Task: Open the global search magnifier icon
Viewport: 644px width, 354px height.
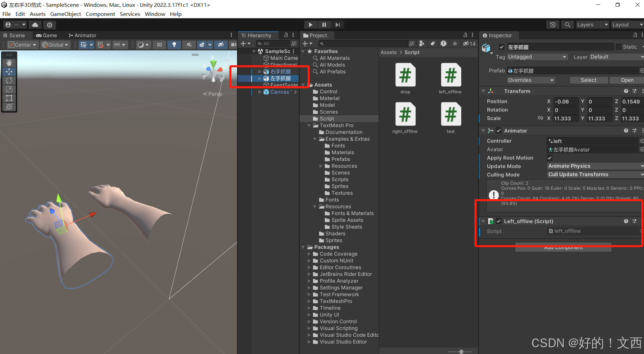Action: 568,25
